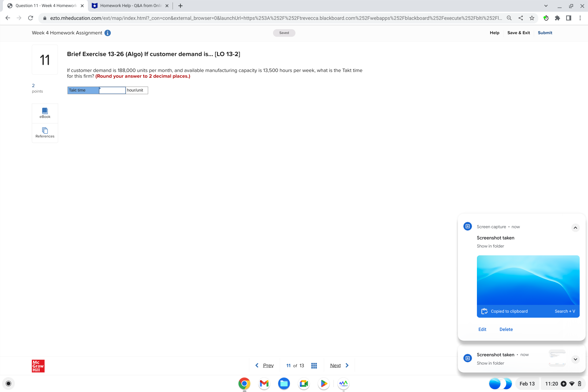Open the Files app in shelf

point(284,383)
